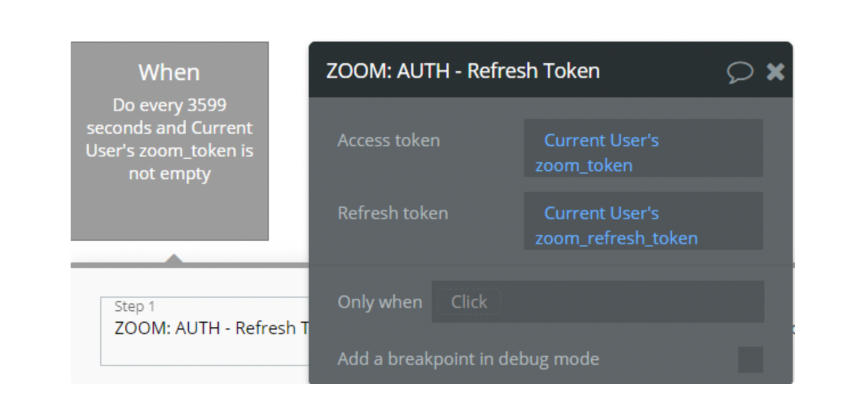Click the Add a breakpoint in debug mode label
868x403 pixels.
pos(468,359)
